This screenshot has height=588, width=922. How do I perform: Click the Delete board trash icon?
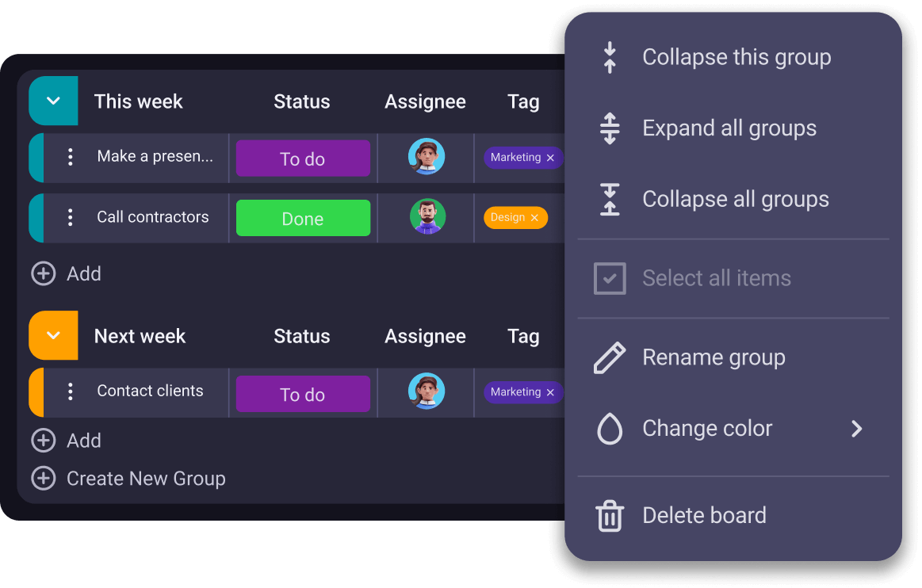(x=609, y=514)
